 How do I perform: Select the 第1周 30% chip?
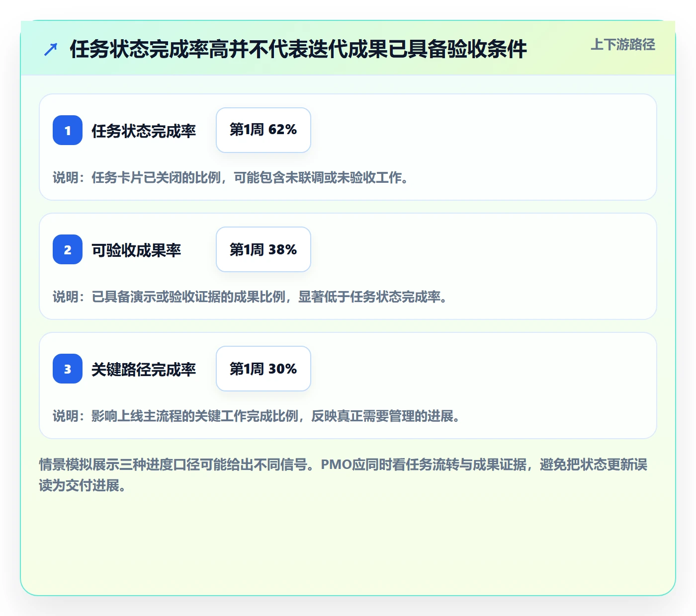pyautogui.click(x=263, y=369)
